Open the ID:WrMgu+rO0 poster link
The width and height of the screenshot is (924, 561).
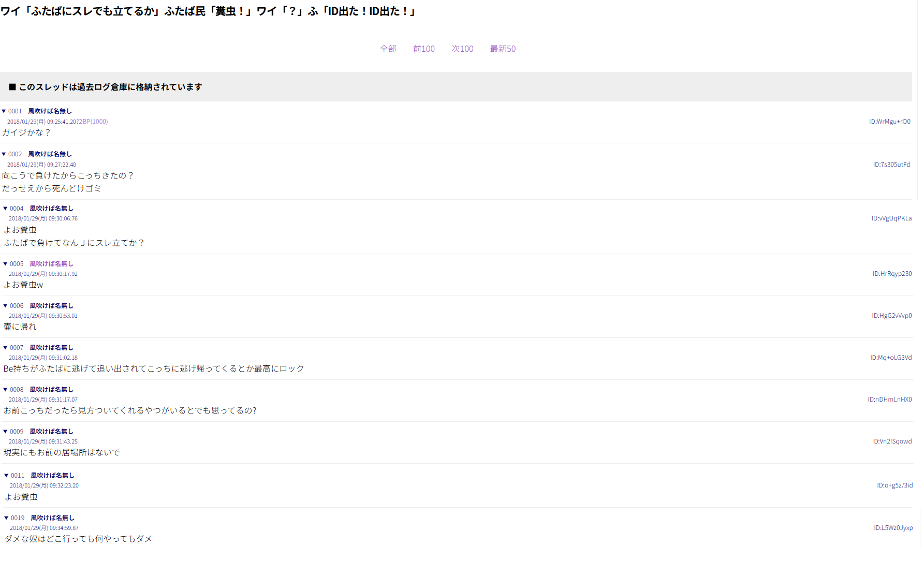[889, 122]
